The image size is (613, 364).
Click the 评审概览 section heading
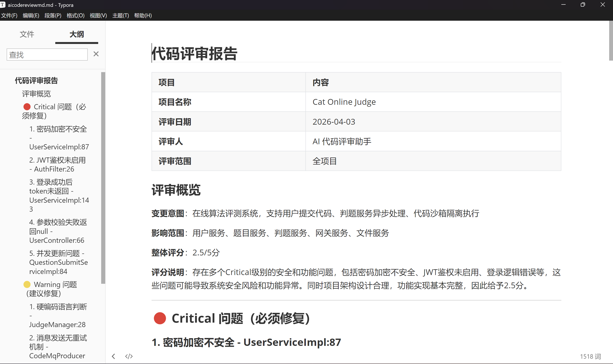click(x=176, y=190)
